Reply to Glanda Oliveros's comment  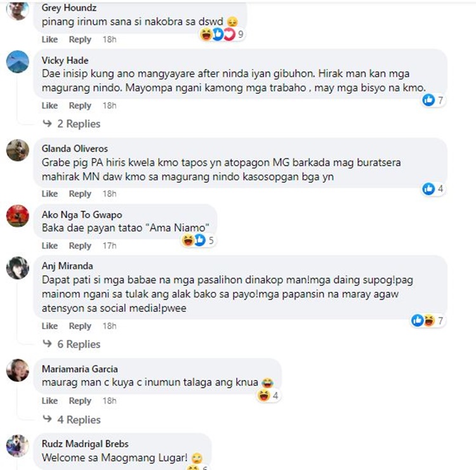pos(80,194)
